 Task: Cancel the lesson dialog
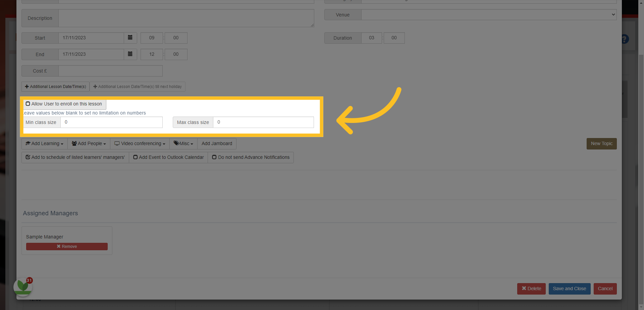coord(605,289)
